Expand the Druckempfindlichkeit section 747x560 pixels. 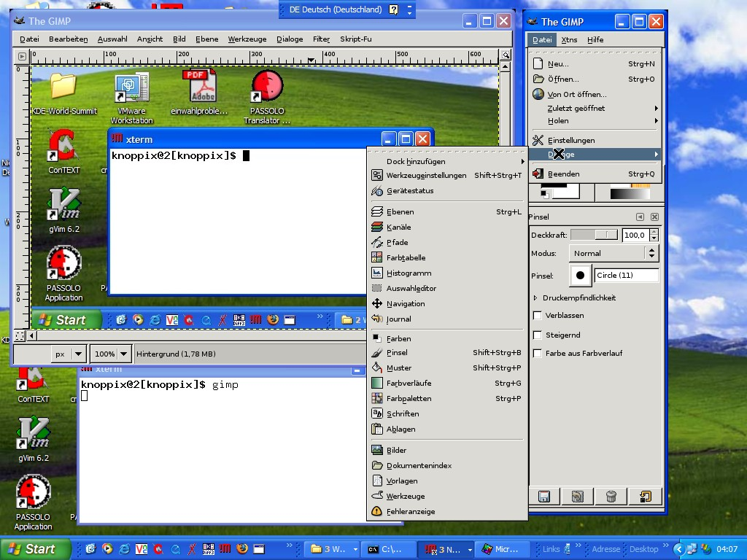tap(535, 298)
